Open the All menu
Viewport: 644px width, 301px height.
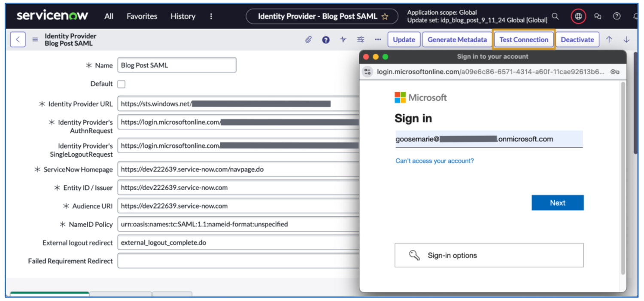109,16
